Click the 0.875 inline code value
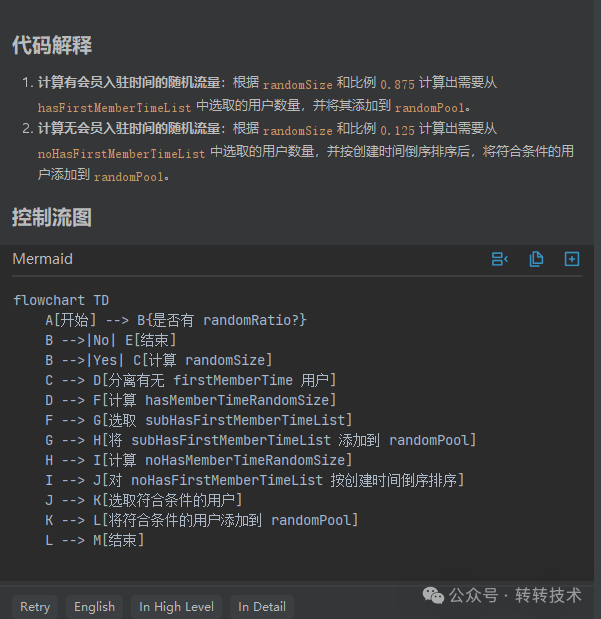This screenshot has width=601, height=619. (397, 84)
